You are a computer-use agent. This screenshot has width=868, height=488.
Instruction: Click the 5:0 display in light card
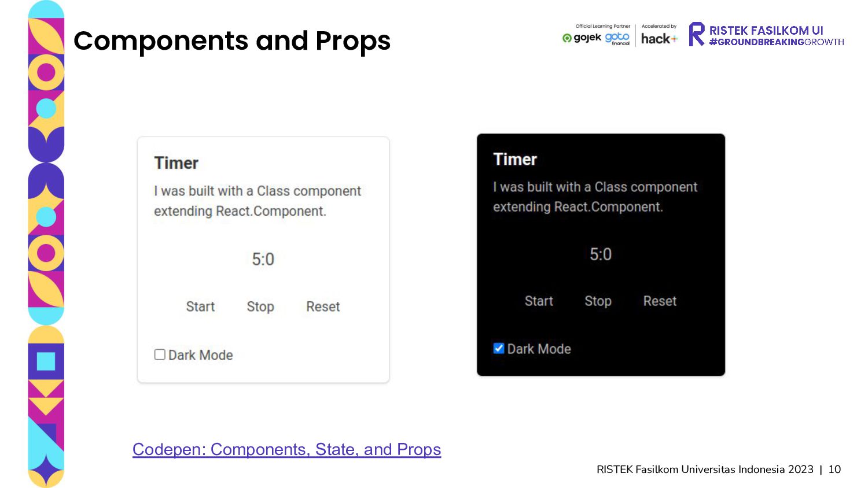(x=263, y=259)
